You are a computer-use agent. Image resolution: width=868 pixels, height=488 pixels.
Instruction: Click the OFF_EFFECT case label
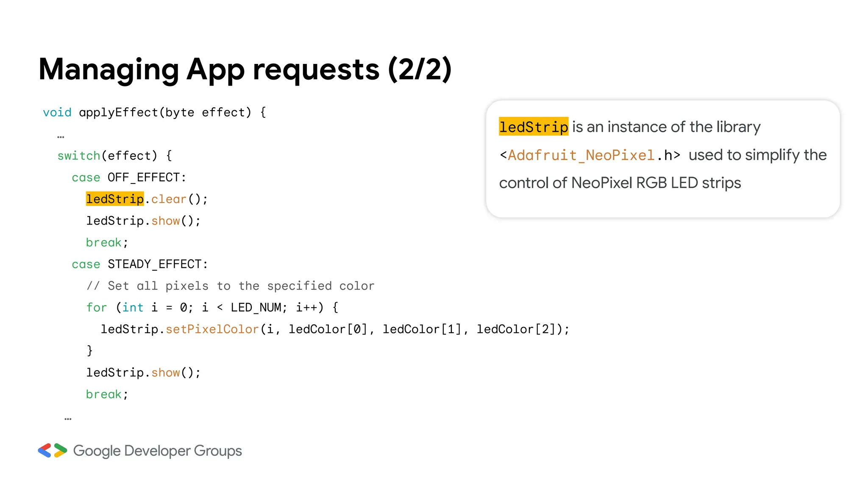tap(146, 177)
